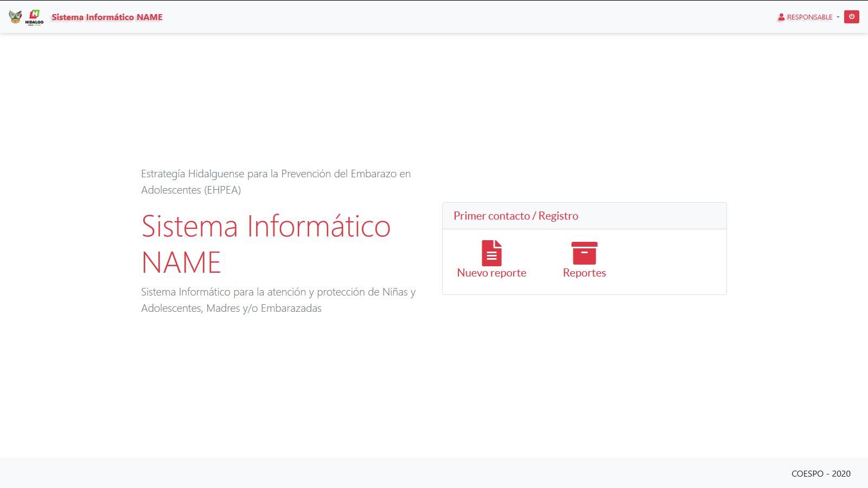Select the Reportes text link

(x=584, y=273)
